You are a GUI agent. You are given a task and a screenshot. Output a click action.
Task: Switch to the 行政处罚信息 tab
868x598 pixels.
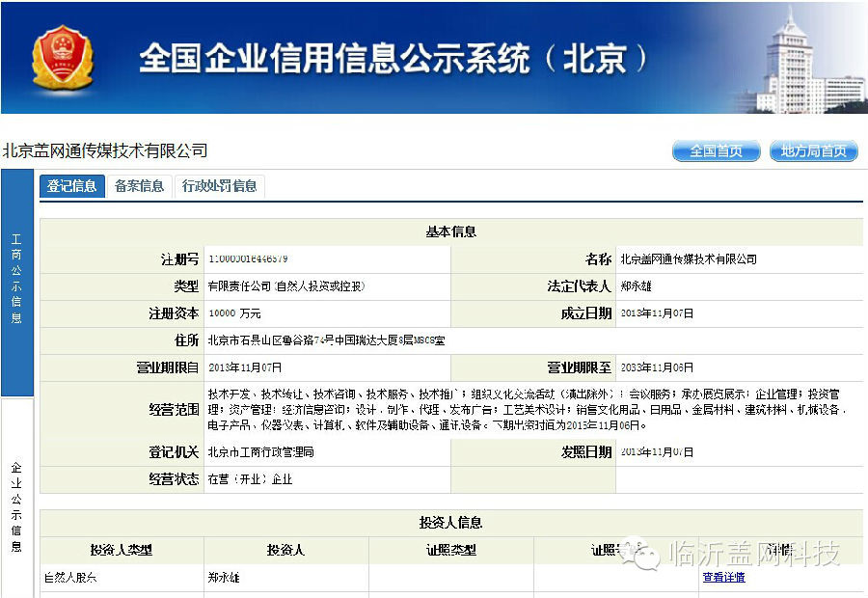(x=219, y=186)
